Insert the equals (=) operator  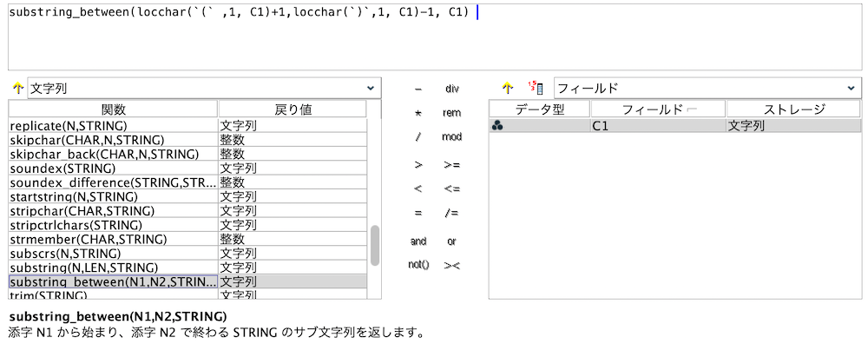[x=418, y=214]
